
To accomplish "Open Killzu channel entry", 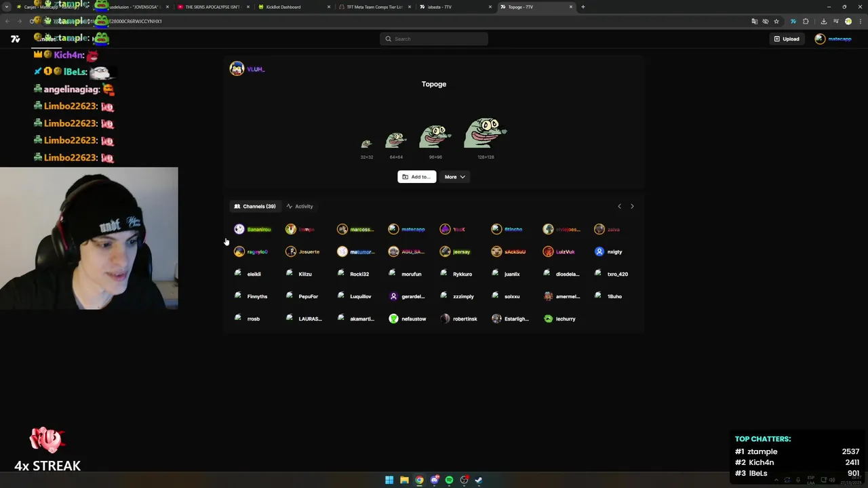I will tap(299, 274).
